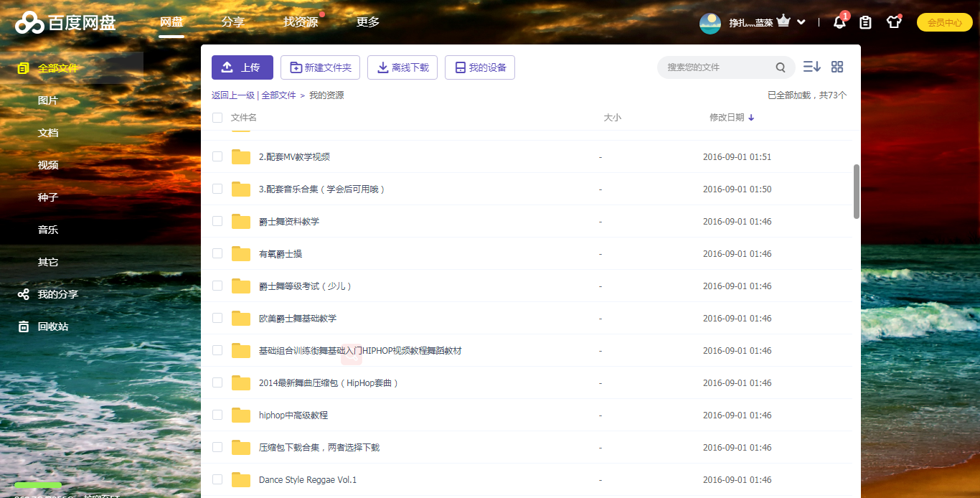Click folder icon of 3.配套音乐合集
Screen dimensions: 980x498
pos(241,189)
